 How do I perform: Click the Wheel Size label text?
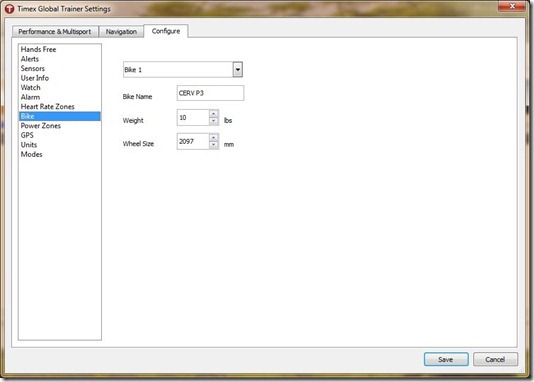[138, 144]
